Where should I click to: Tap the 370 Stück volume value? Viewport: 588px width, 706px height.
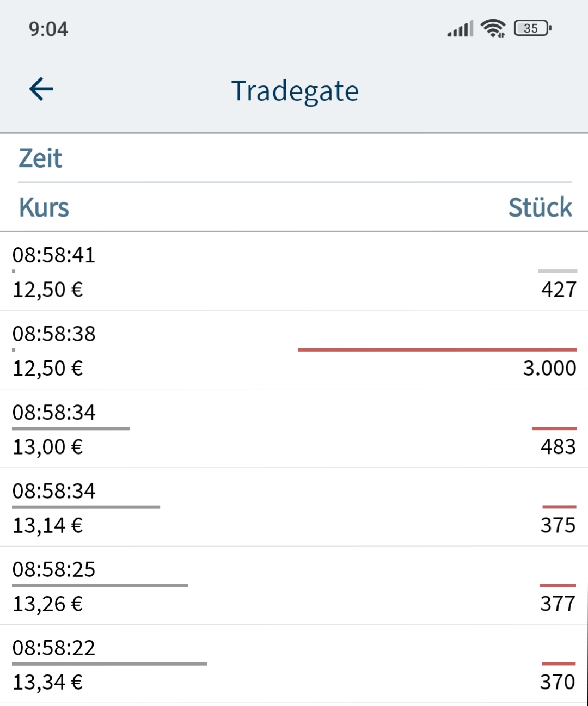[558, 682]
